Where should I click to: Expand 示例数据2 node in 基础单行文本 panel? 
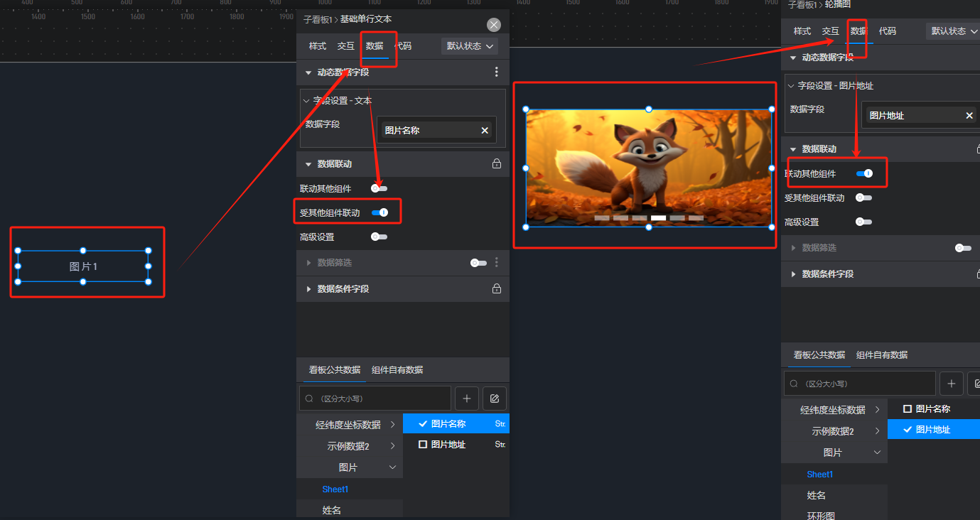pyautogui.click(x=392, y=446)
